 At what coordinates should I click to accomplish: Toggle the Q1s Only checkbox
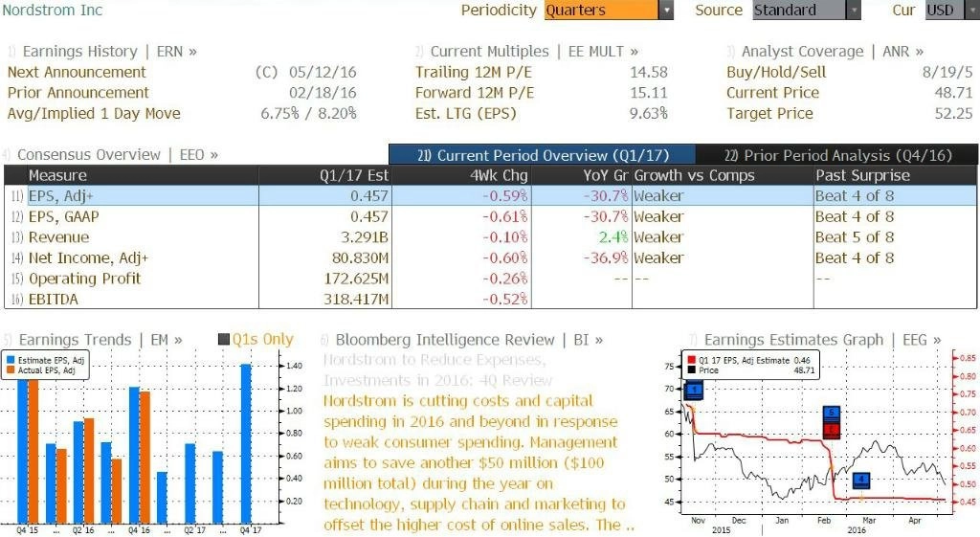click(224, 340)
